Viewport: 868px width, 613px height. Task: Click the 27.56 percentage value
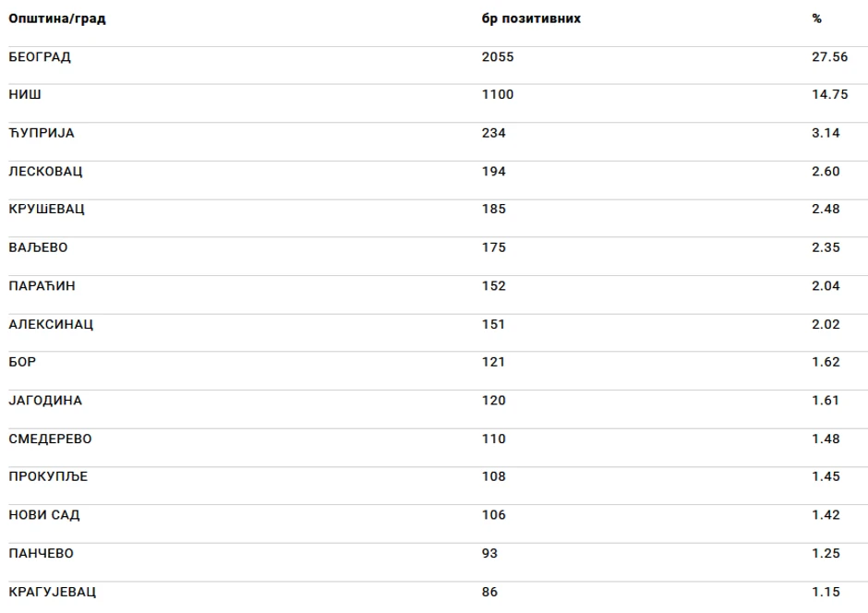(x=829, y=56)
